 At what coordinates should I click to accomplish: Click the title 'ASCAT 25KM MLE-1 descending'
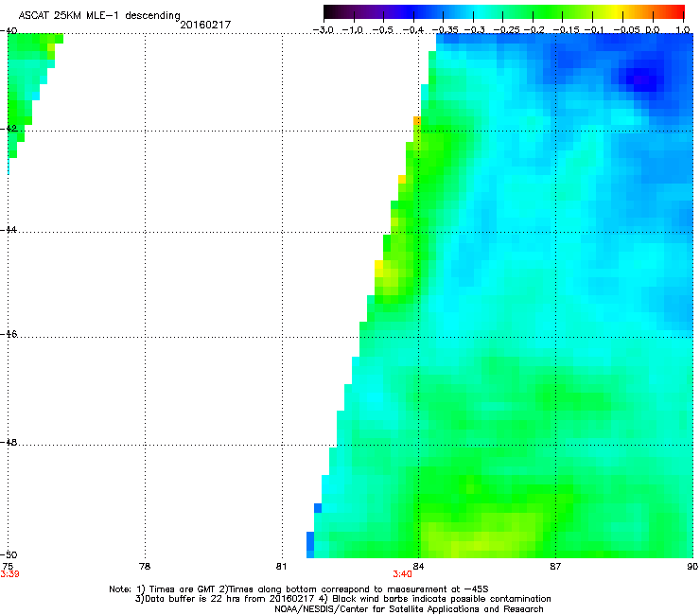coord(99,15)
